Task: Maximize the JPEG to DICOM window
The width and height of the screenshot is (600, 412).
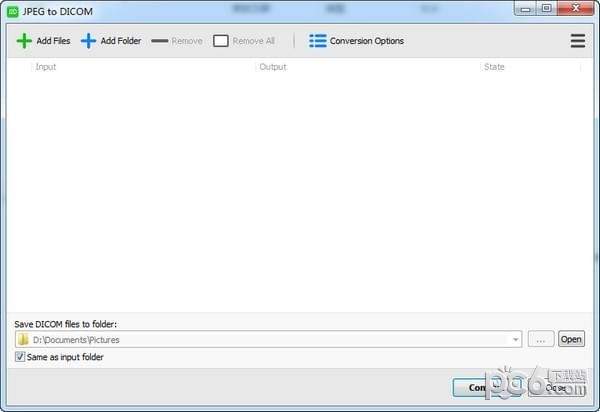Action: tap(546, 8)
